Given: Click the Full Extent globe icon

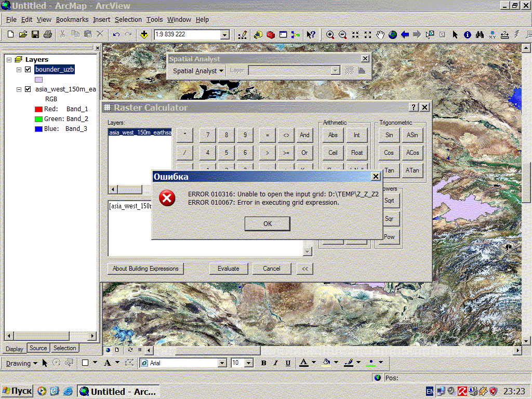Looking at the screenshot, I should [x=393, y=35].
